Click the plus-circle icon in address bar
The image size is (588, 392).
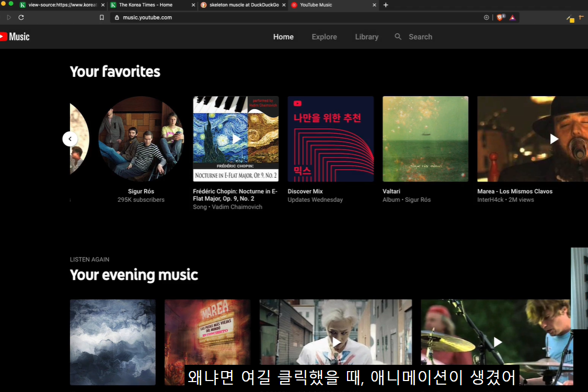coord(487,17)
